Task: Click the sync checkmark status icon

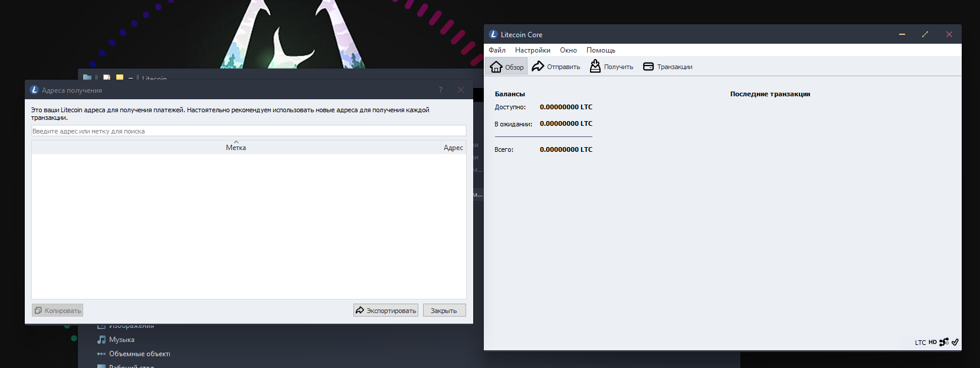Action: [x=955, y=342]
